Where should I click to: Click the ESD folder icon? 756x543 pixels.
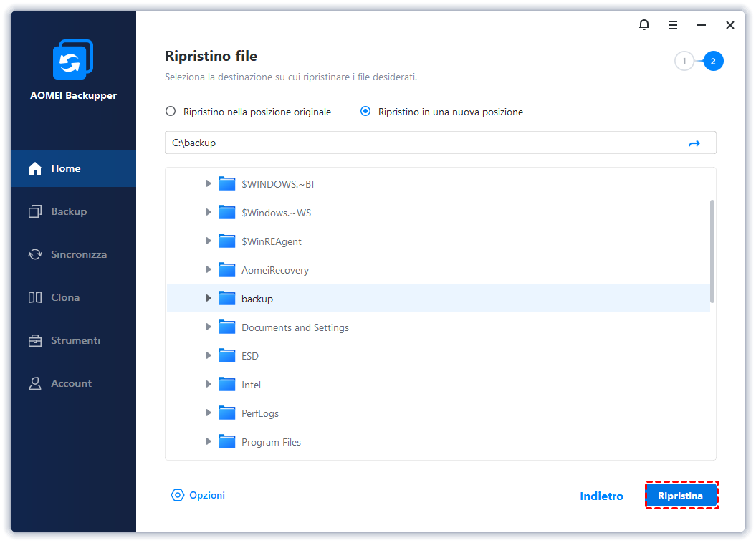click(227, 356)
